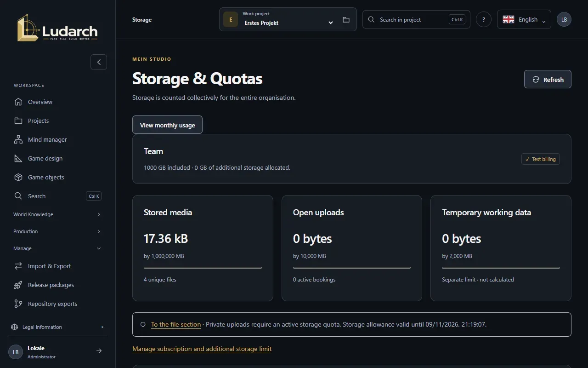Collapse the sidebar with the chevron button
The height and width of the screenshot is (368, 588).
pyautogui.click(x=99, y=62)
